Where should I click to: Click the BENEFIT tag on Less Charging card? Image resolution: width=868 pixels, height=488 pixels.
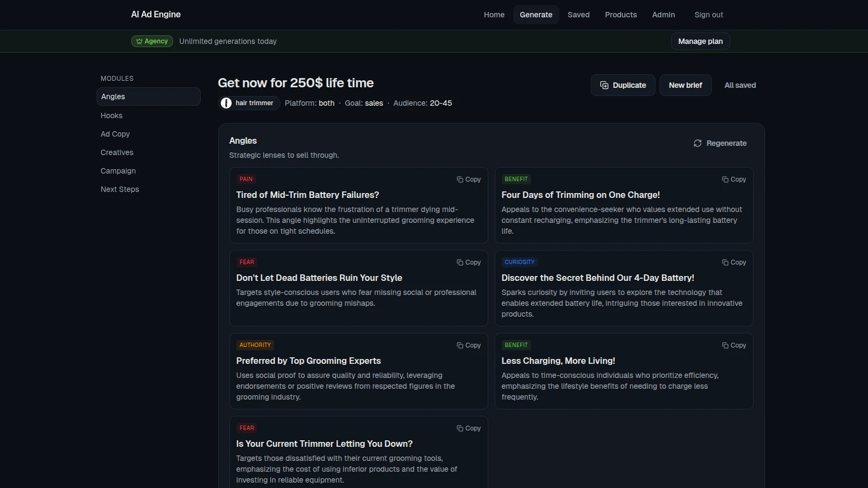pyautogui.click(x=516, y=345)
